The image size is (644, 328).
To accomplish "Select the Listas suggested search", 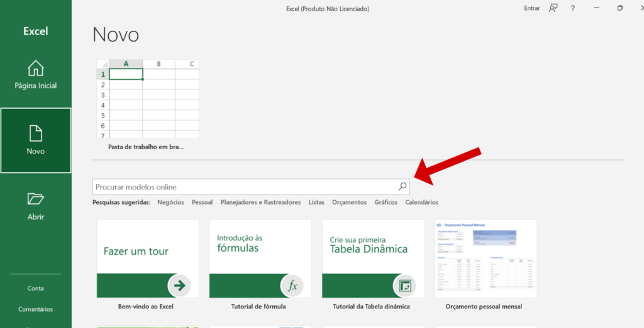I will click(316, 202).
